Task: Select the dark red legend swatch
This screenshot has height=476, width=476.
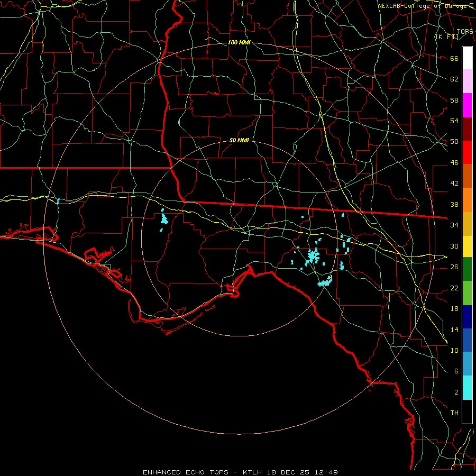Action: pyautogui.click(x=467, y=129)
